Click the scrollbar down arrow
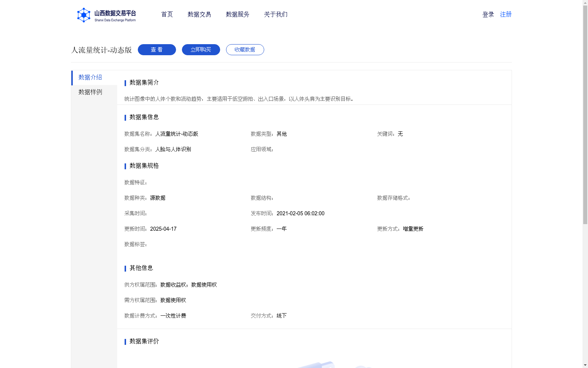 (x=585, y=365)
